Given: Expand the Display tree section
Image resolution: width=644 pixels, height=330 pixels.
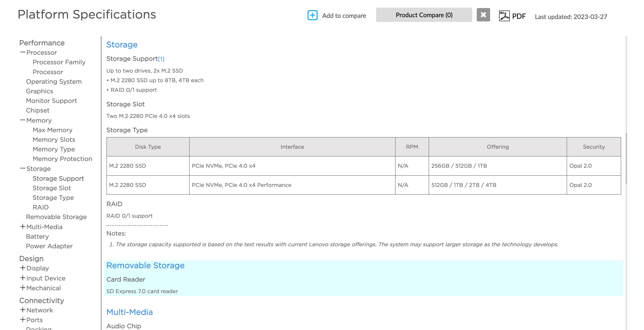Looking at the screenshot, I should point(23,268).
